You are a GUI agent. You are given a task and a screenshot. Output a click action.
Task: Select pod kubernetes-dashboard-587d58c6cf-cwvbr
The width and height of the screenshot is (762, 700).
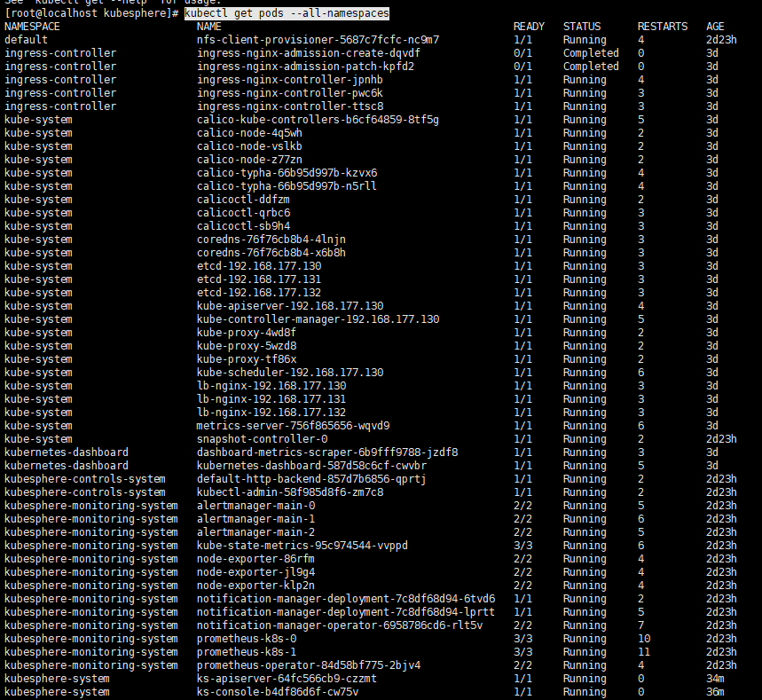point(311,466)
